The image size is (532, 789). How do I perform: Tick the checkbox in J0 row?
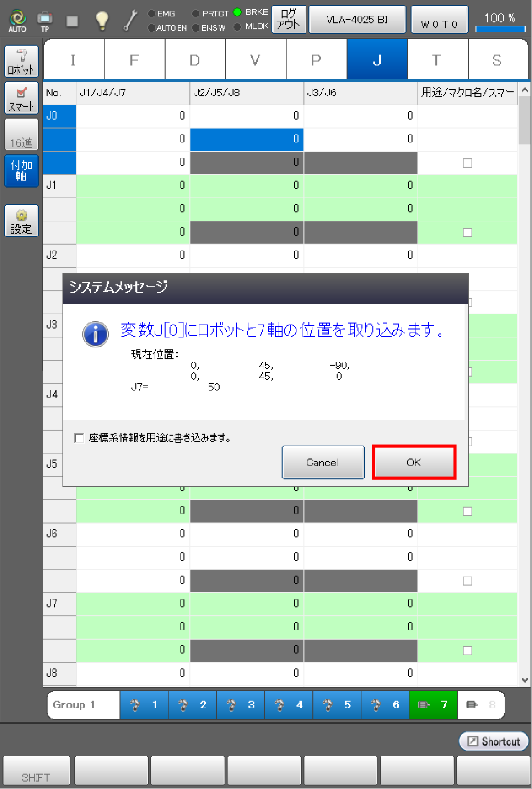pyautogui.click(x=467, y=163)
